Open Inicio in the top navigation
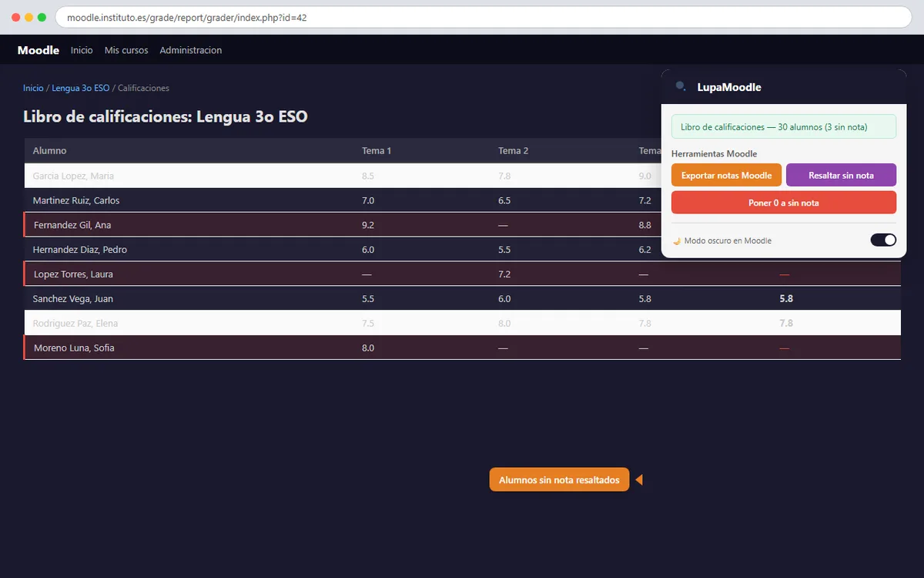The height and width of the screenshot is (578, 924). (82, 50)
